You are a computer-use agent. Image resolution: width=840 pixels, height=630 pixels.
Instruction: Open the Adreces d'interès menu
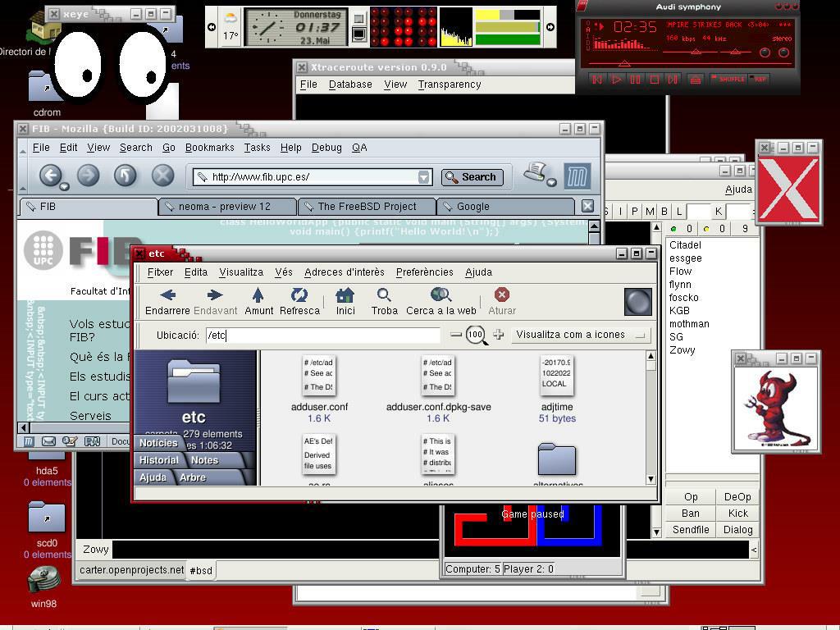tap(345, 272)
